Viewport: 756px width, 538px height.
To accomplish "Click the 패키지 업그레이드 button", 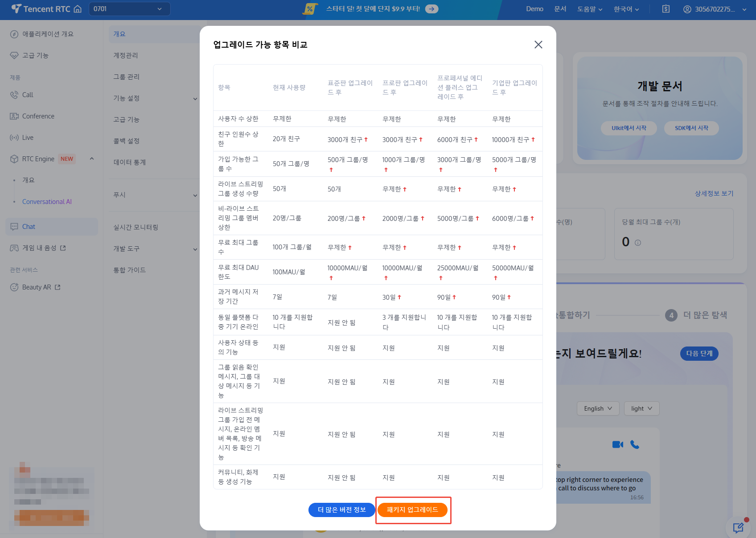I will pyautogui.click(x=412, y=510).
